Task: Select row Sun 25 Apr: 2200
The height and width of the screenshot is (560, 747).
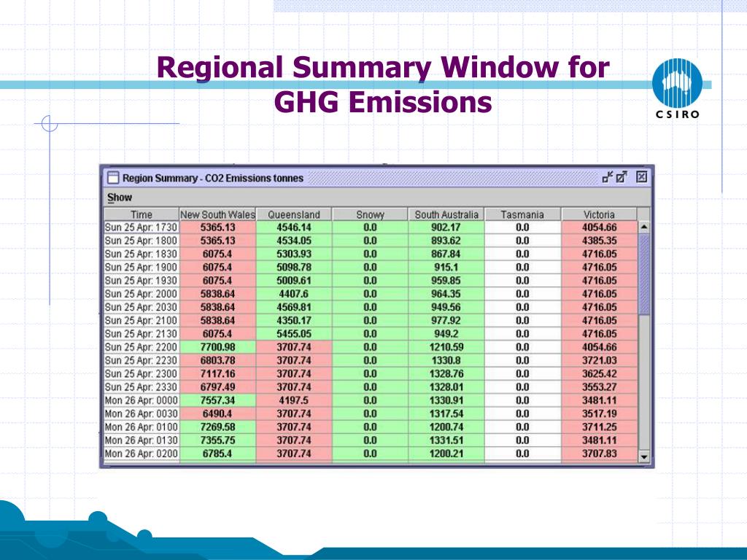Action: (x=371, y=347)
